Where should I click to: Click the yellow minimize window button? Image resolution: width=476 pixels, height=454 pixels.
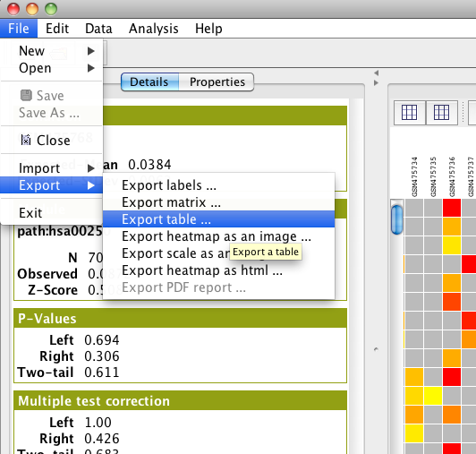pos(32,9)
